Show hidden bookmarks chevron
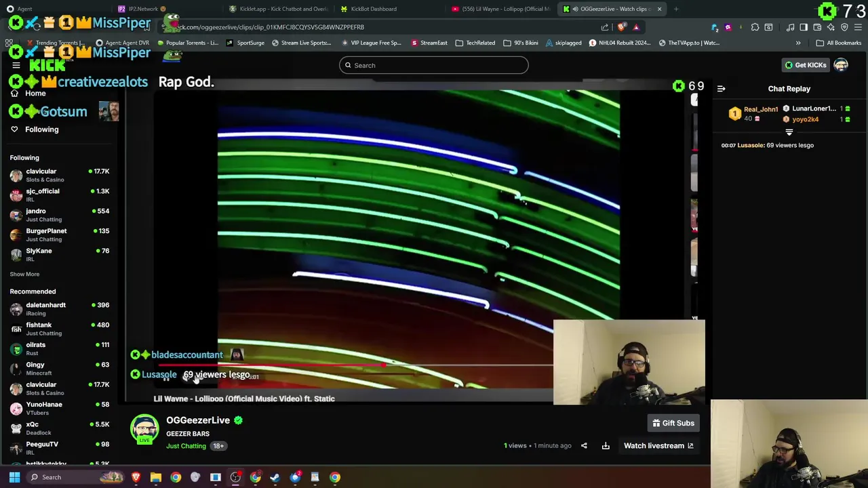The width and height of the screenshot is (868, 488). coord(798,43)
